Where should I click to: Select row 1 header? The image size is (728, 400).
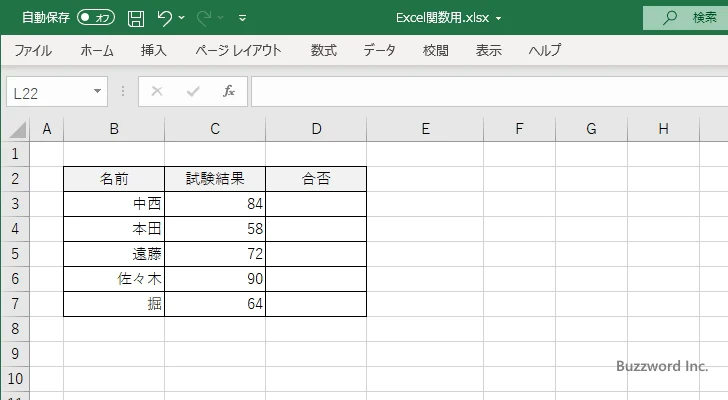(x=15, y=154)
